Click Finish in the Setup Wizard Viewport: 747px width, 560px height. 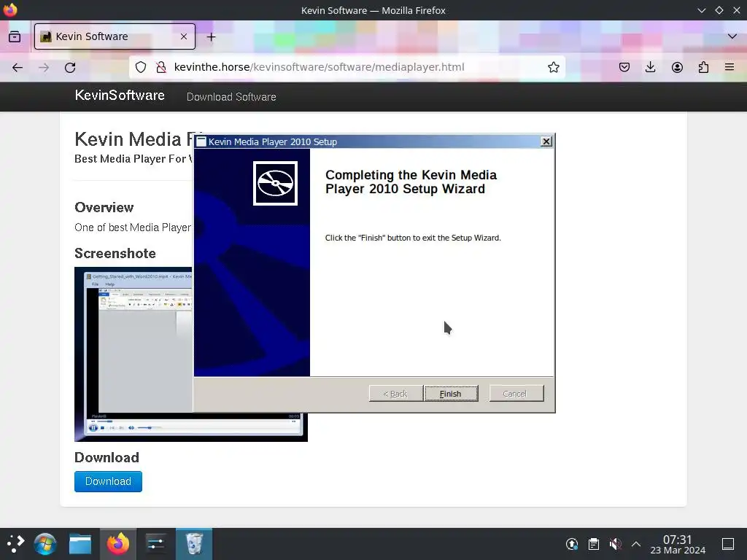click(x=451, y=393)
